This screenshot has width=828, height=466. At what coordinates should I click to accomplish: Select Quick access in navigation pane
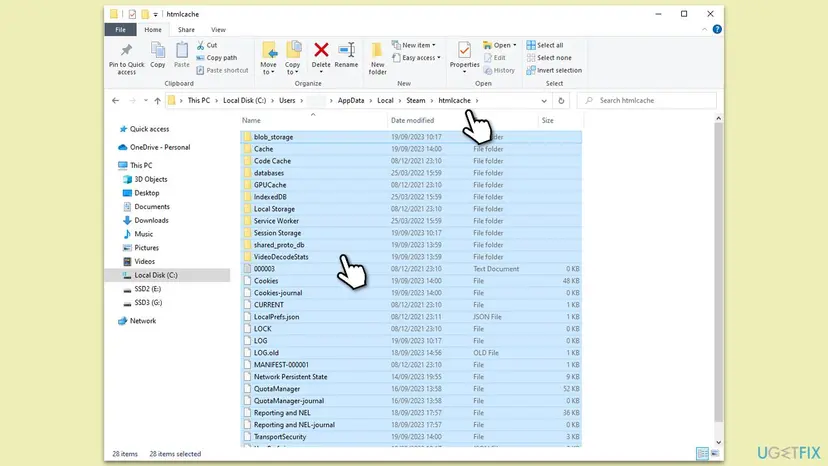149,129
